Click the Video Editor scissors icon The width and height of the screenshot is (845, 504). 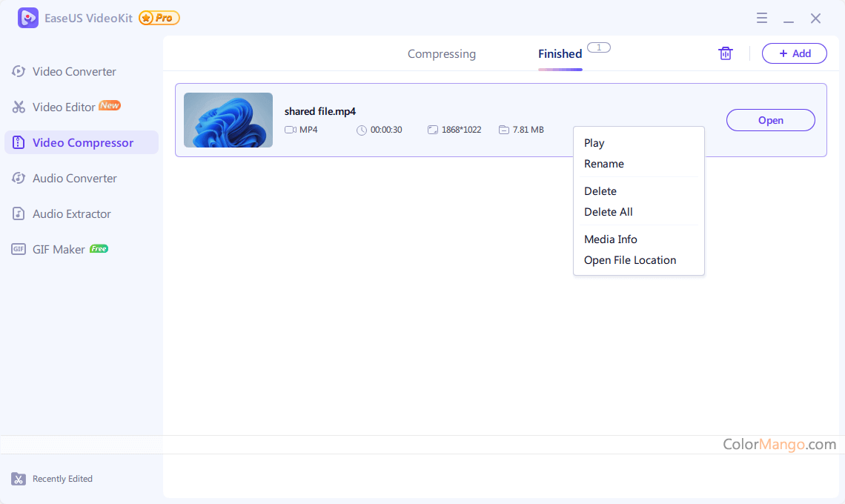pos(19,107)
